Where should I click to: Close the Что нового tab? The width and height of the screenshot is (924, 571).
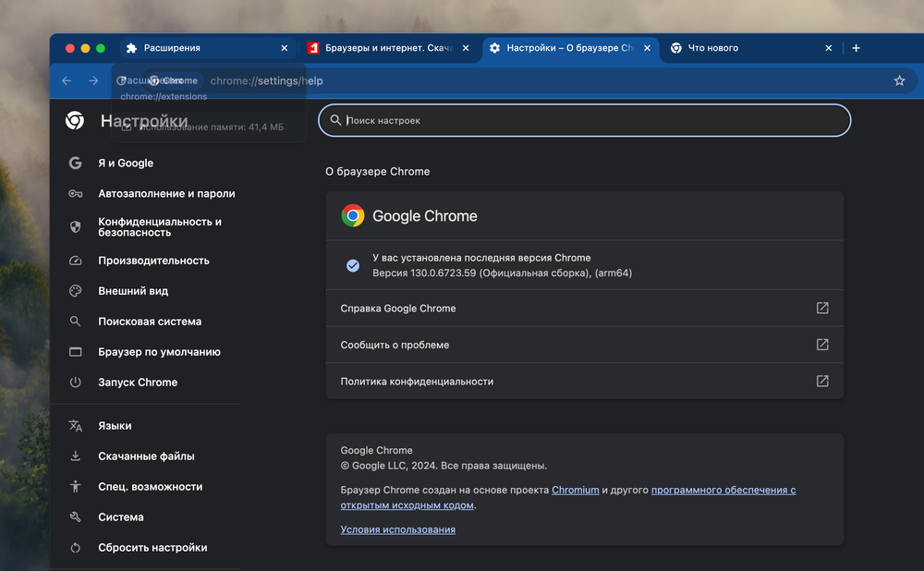click(x=829, y=48)
